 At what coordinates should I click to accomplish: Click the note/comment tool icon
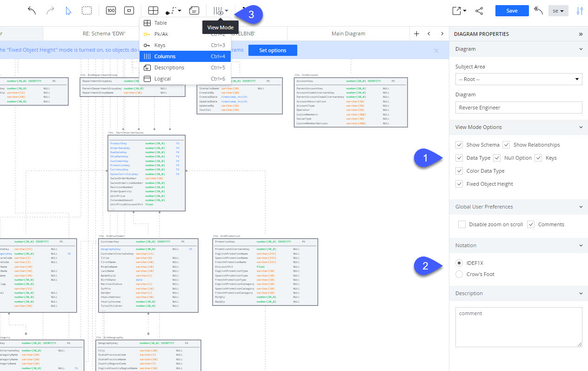(x=194, y=11)
